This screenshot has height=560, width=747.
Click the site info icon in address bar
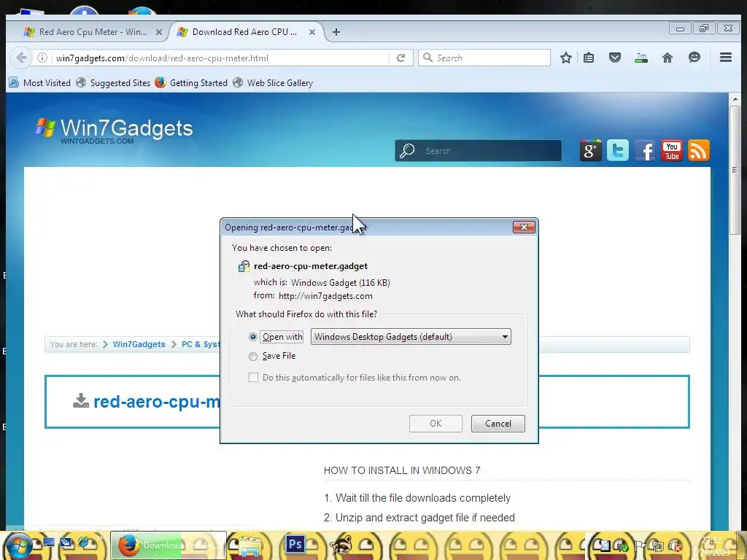42,58
